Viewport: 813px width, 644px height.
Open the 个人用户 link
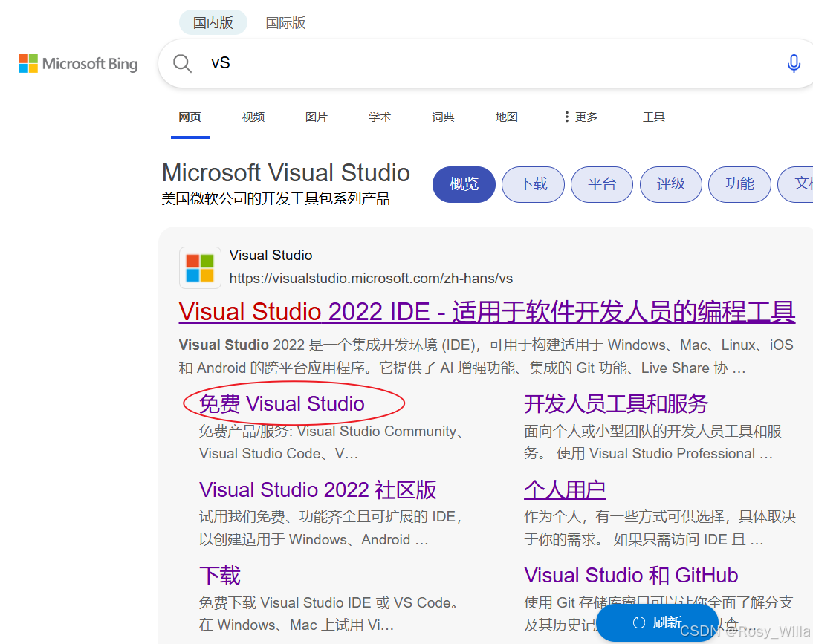coord(565,489)
